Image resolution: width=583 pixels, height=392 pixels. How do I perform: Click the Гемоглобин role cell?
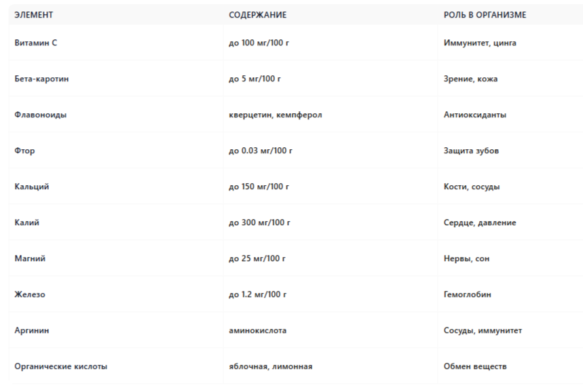tap(468, 294)
